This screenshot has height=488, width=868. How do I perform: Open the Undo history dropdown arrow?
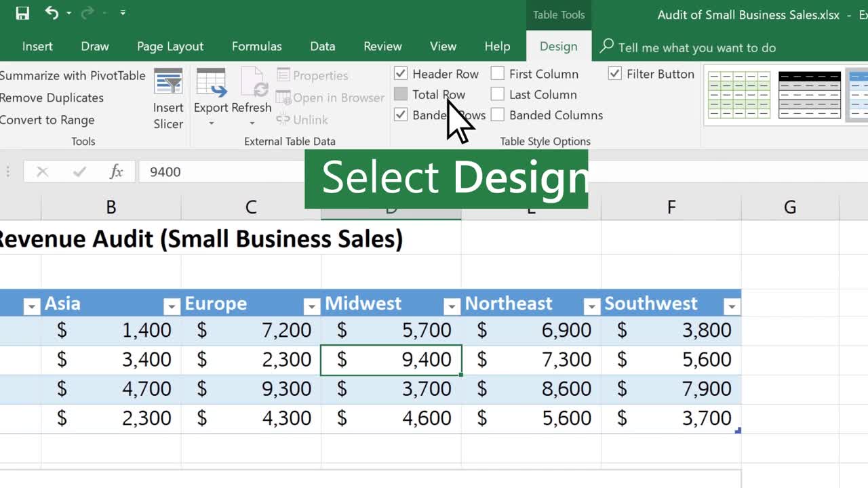click(x=68, y=13)
